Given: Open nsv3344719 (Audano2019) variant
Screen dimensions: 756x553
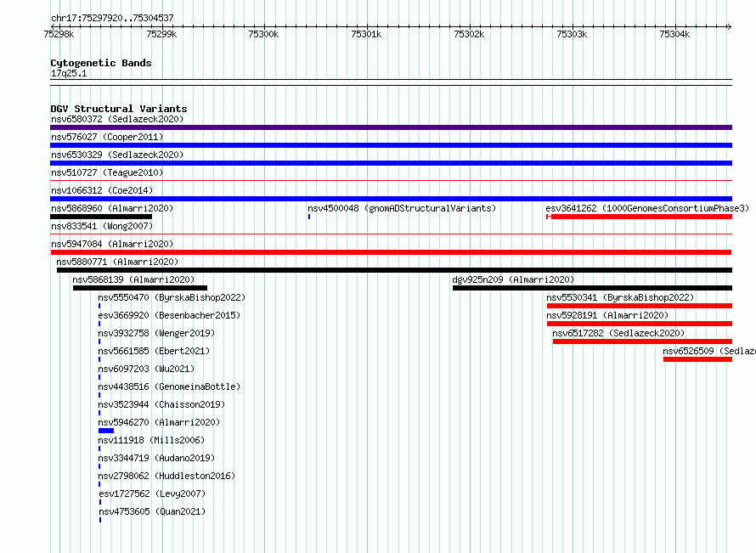Looking at the screenshot, I should click(x=156, y=458).
